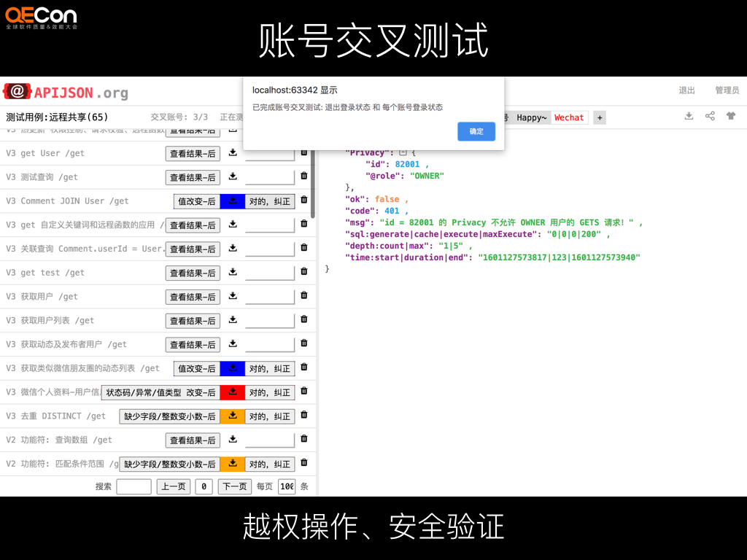This screenshot has height=560, width=747.
Task: Open the share icon in the top right toolbar
Action: click(x=709, y=115)
